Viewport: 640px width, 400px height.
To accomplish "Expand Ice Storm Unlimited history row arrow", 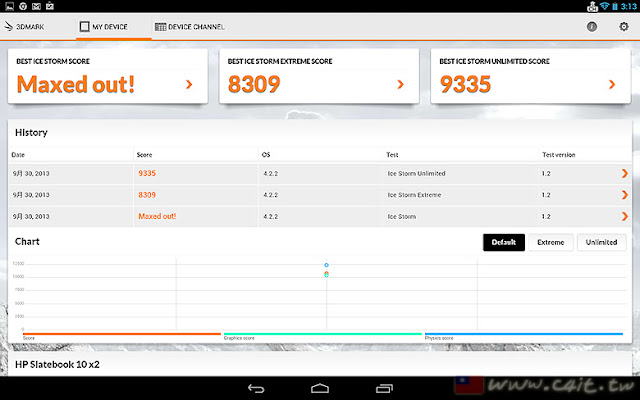I will pyautogui.click(x=624, y=173).
